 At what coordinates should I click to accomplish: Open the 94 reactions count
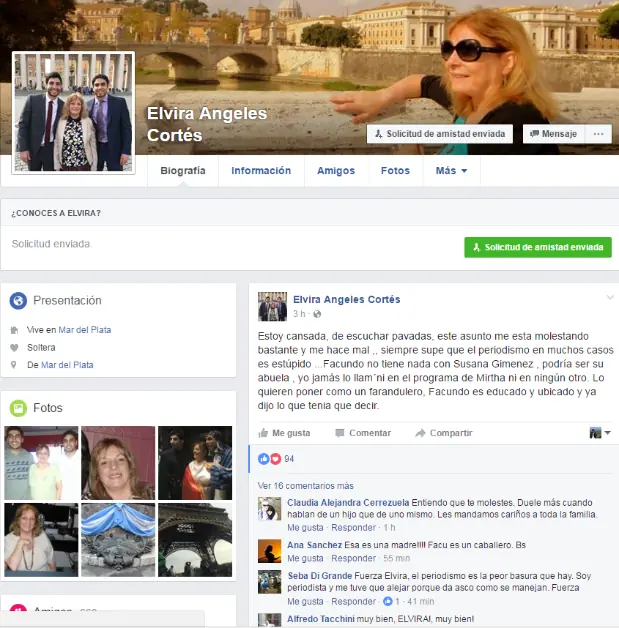coord(289,459)
